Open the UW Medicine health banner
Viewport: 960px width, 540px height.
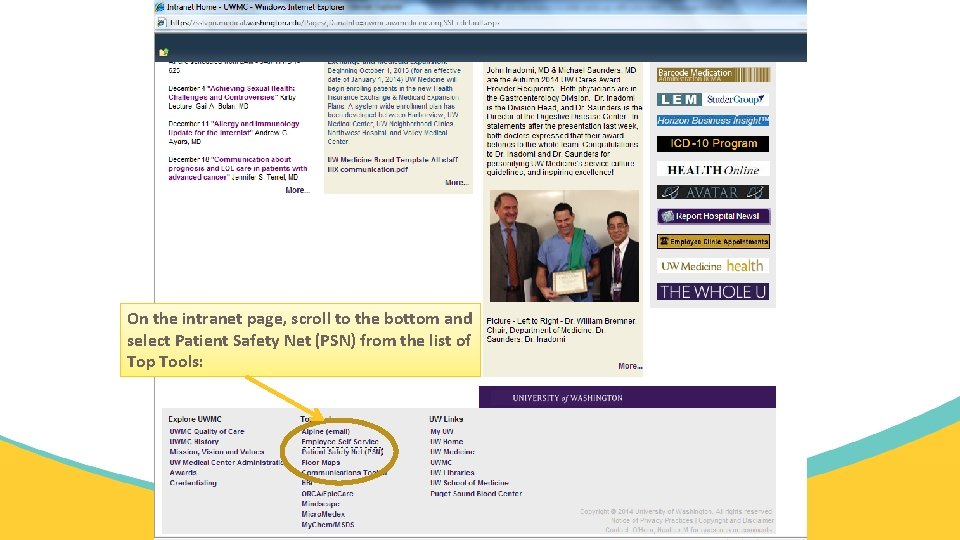713,266
